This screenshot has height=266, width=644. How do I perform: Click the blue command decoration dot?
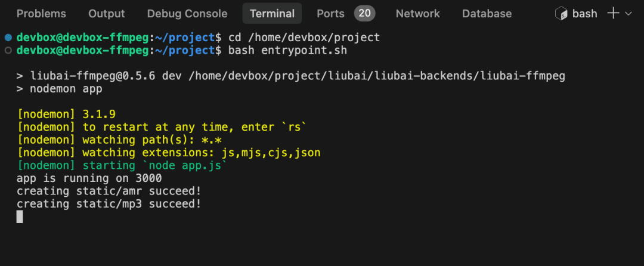coord(8,38)
